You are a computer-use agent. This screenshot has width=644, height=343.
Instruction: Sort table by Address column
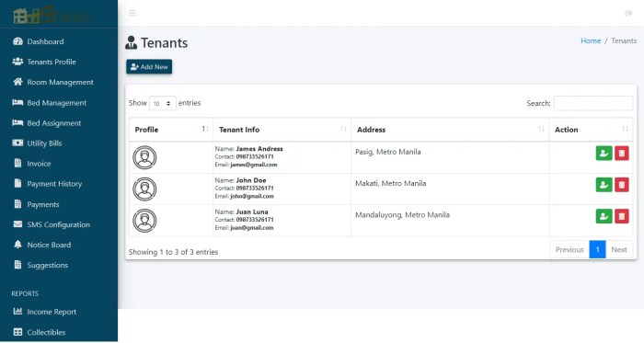[x=450, y=130]
